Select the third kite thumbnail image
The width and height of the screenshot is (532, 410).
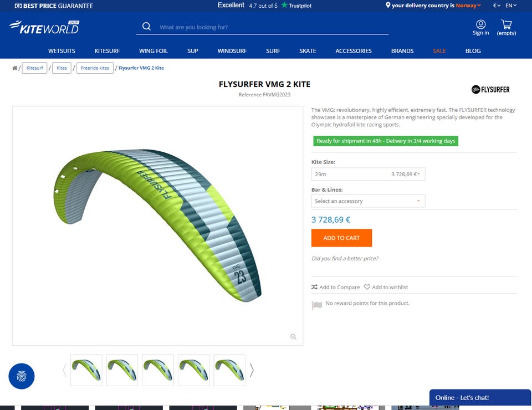pyautogui.click(x=158, y=370)
